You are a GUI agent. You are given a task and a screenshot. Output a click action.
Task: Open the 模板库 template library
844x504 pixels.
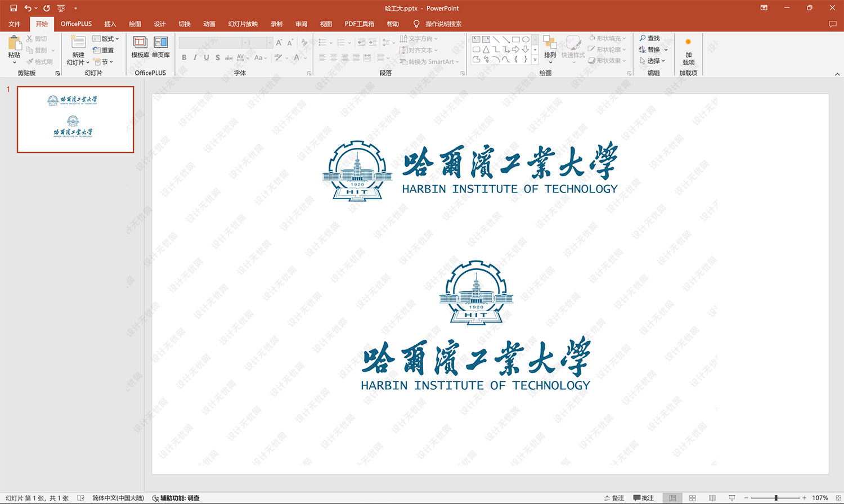tap(140, 47)
